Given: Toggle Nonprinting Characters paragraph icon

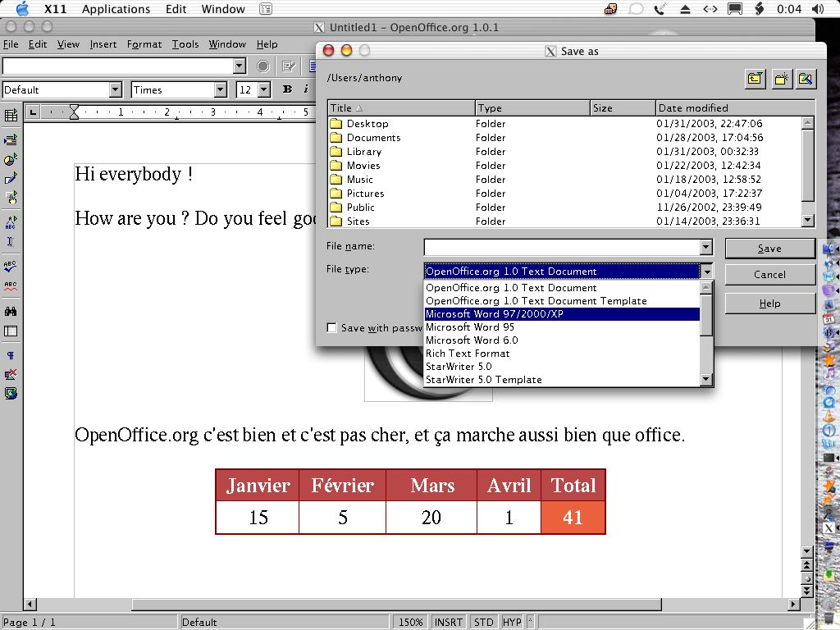Looking at the screenshot, I should pos(11,356).
